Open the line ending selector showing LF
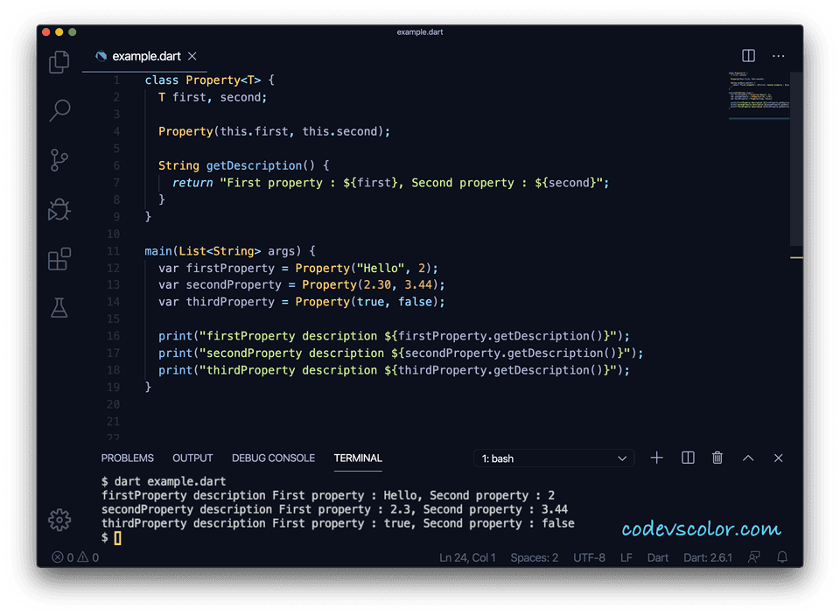Image resolution: width=840 pixels, height=616 pixels. click(x=626, y=556)
